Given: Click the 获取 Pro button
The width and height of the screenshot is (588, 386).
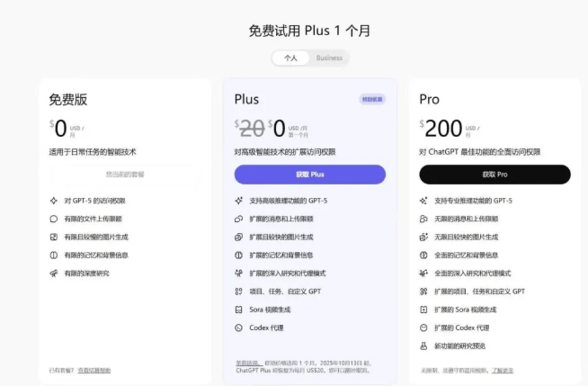Looking at the screenshot, I should [494, 175].
